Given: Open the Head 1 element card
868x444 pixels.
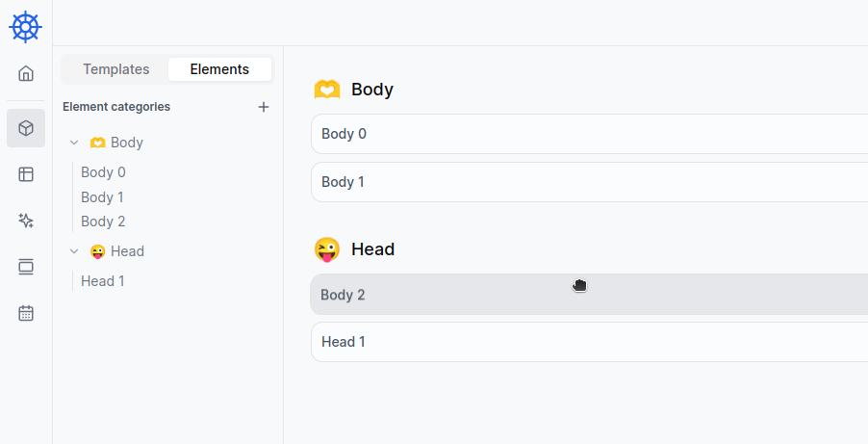Looking at the screenshot, I should pos(589,342).
